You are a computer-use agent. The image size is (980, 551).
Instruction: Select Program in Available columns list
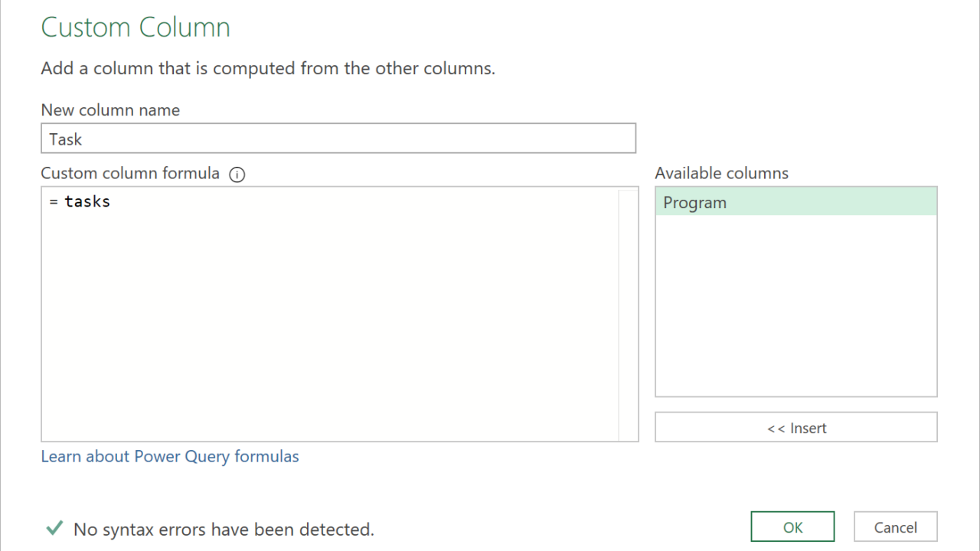click(795, 203)
